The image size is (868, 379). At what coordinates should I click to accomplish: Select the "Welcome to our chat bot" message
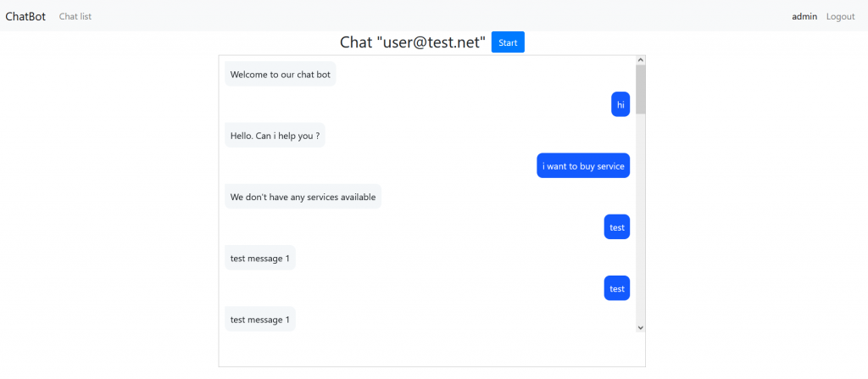click(x=281, y=75)
